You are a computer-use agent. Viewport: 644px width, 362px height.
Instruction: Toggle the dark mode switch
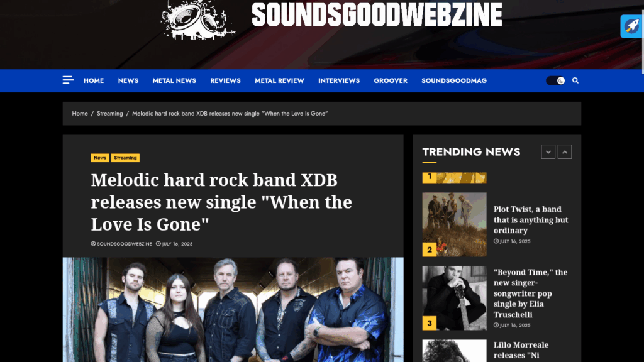pyautogui.click(x=555, y=80)
